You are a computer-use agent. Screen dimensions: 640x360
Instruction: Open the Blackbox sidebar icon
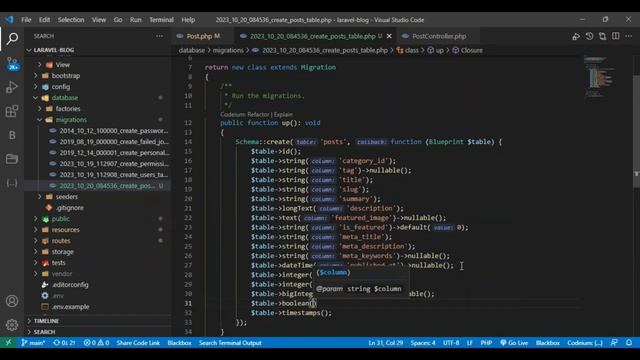click(x=12, y=135)
